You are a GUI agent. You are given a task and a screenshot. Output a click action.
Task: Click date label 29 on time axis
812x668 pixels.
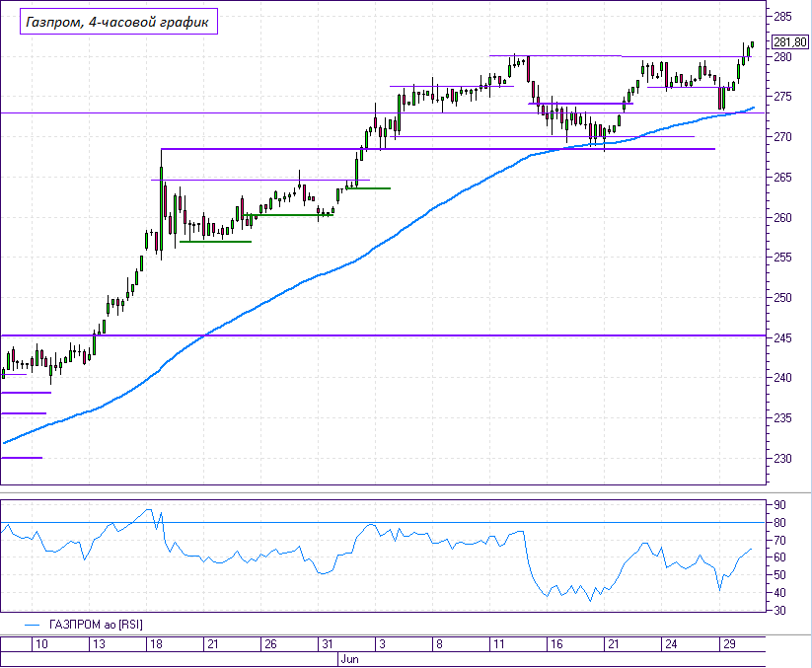tap(730, 644)
